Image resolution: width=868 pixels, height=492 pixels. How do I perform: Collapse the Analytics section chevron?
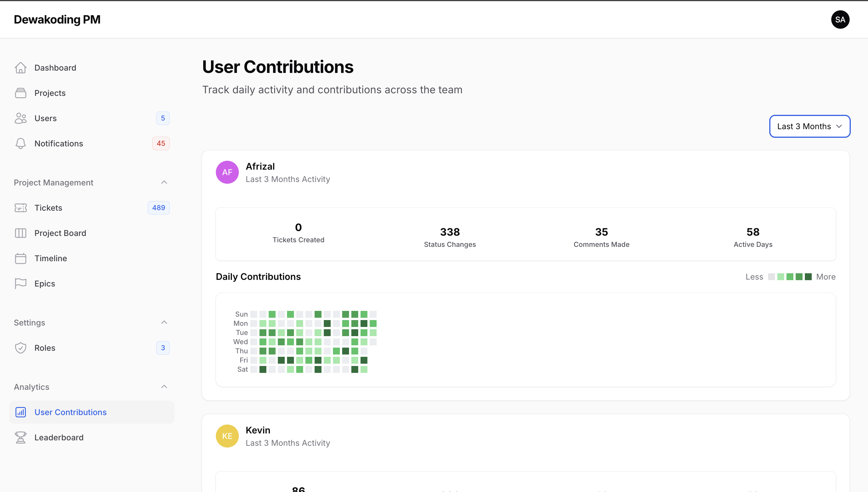(164, 387)
